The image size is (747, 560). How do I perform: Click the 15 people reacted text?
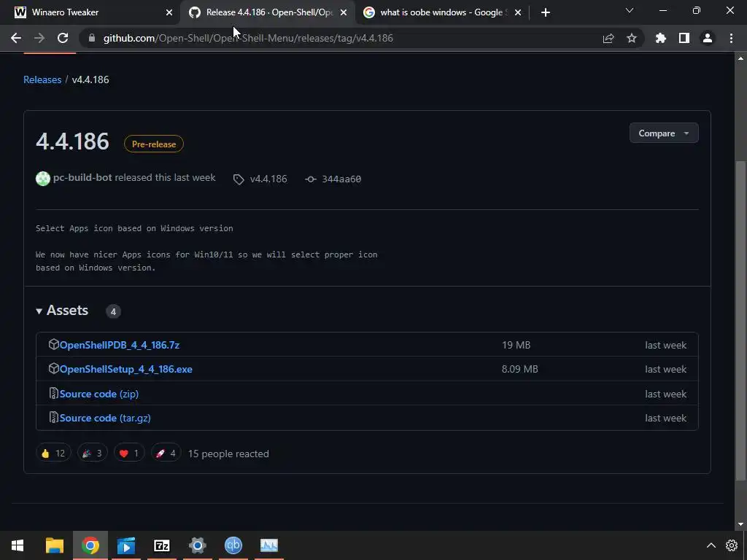[x=228, y=454]
